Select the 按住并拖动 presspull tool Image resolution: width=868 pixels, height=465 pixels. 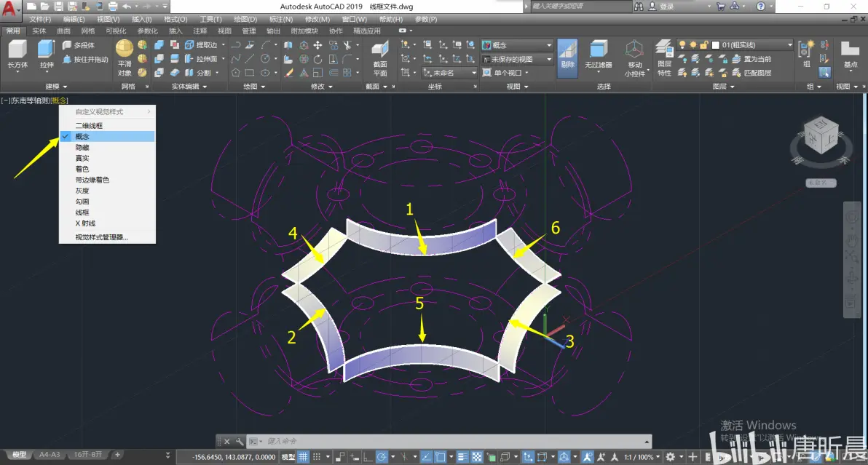click(85, 59)
